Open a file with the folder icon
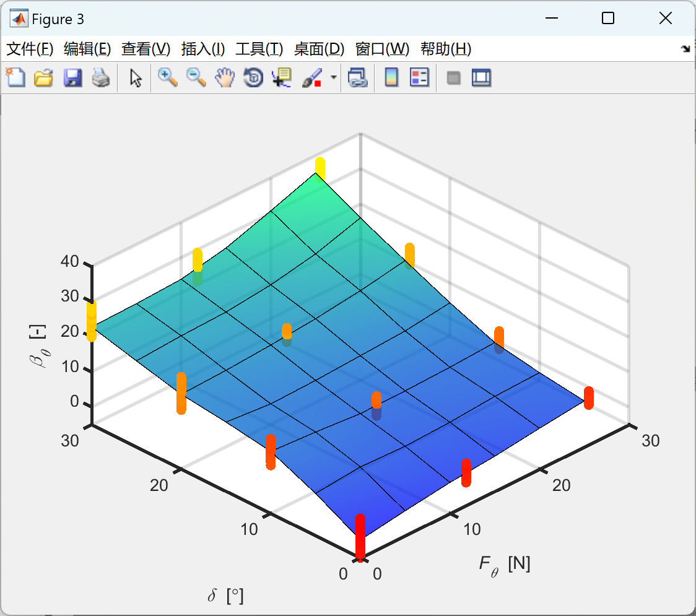The image size is (696, 616). pos(43,78)
